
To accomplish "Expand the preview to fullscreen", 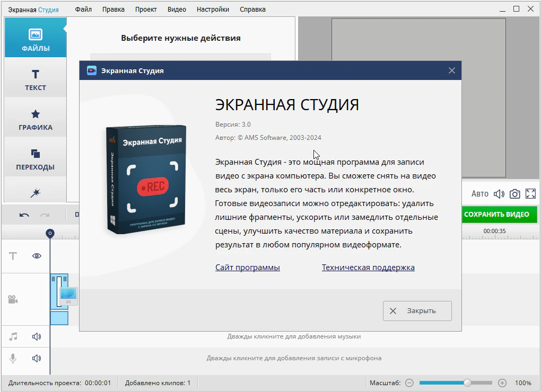I will tap(530, 194).
